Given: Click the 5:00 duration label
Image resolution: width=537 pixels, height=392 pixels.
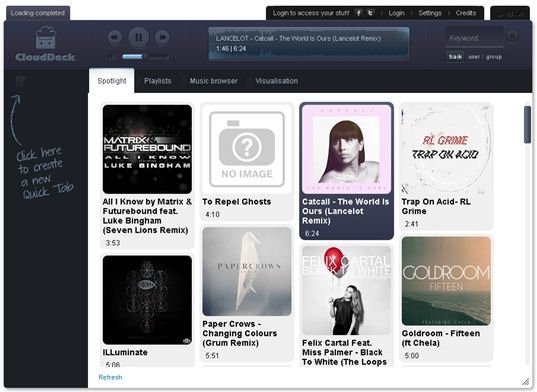Looking at the screenshot, I should 412,356.
